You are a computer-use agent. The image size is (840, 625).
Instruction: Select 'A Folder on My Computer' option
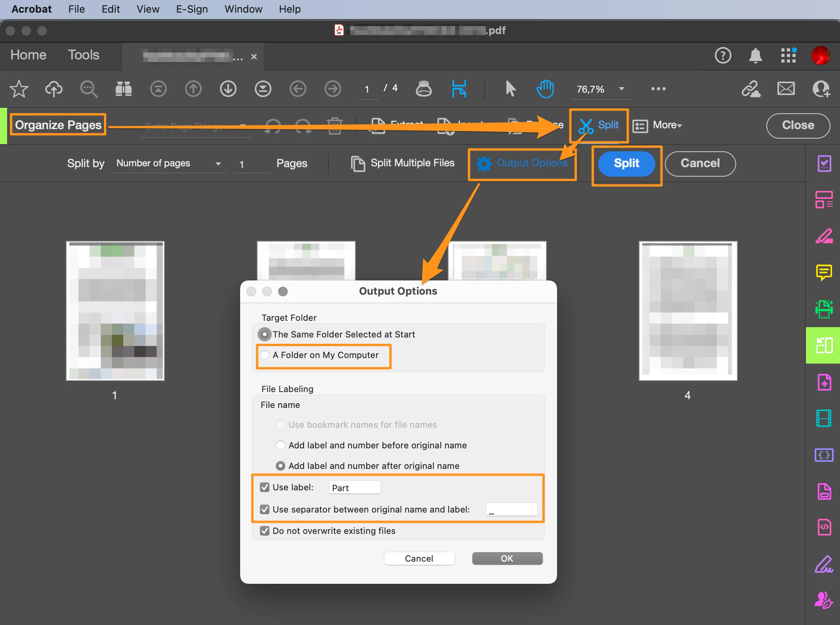[265, 355]
